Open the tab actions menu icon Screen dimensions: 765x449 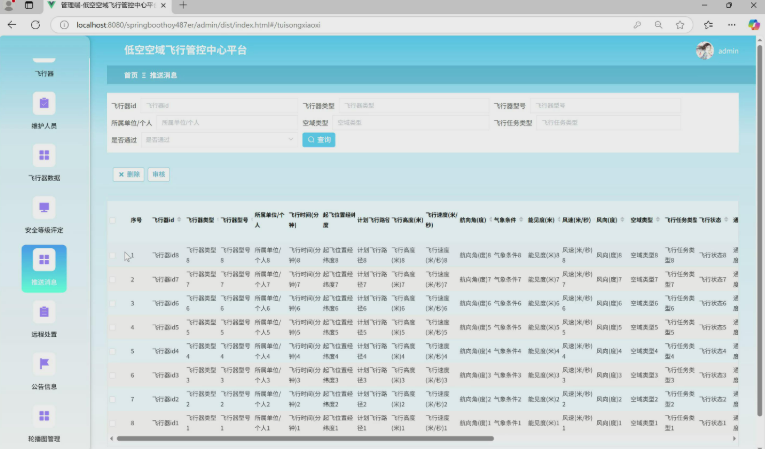29,5
